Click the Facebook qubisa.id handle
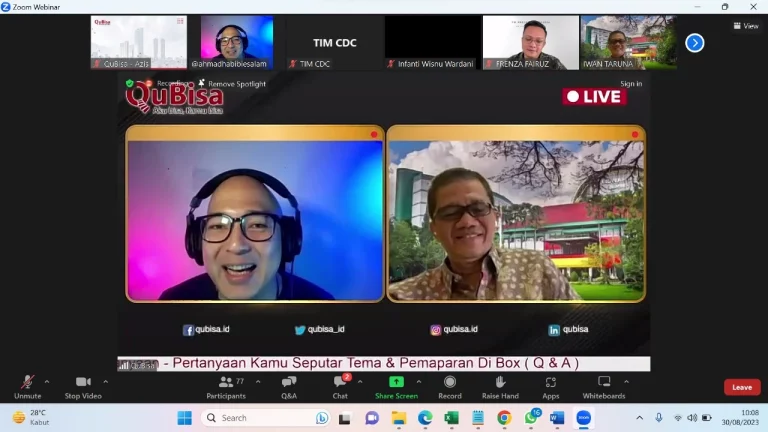This screenshot has width=768, height=432. coord(206,330)
